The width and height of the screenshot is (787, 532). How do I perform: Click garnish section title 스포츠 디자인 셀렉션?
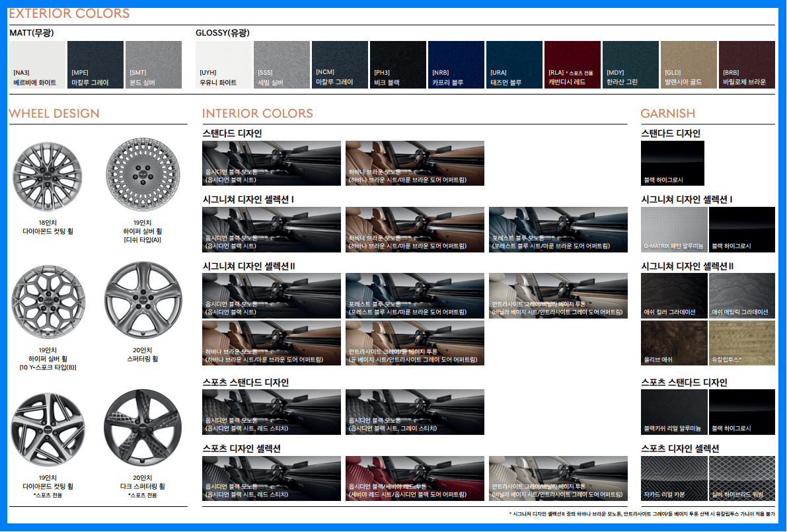(x=681, y=449)
